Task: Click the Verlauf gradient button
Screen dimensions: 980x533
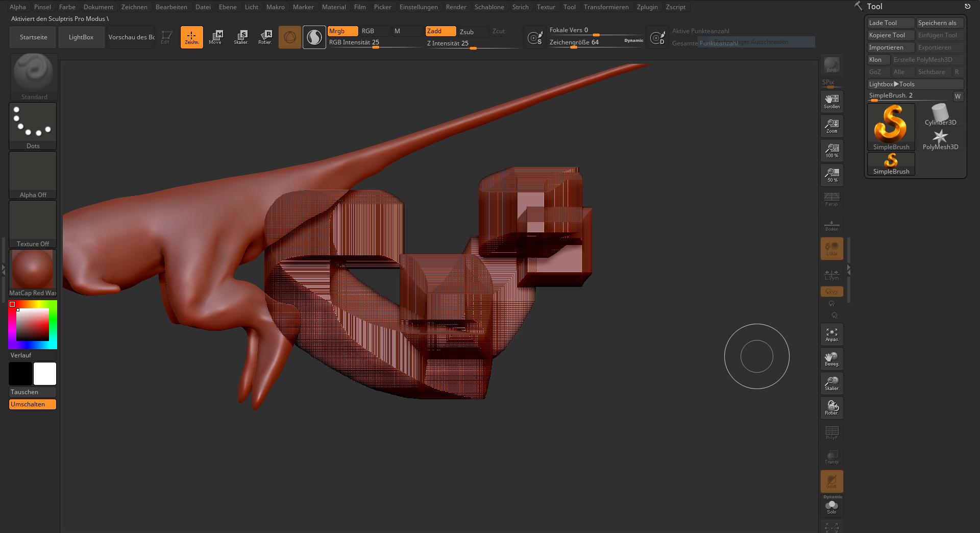Action: tap(33, 355)
